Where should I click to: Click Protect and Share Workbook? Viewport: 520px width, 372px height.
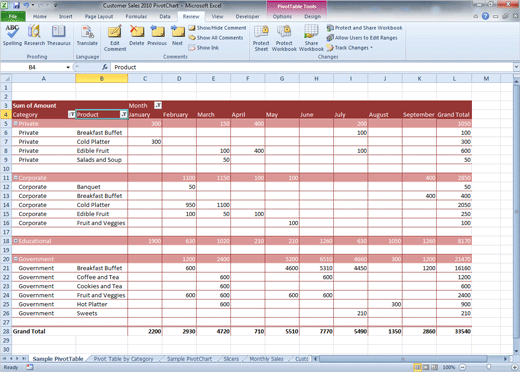tap(364, 28)
